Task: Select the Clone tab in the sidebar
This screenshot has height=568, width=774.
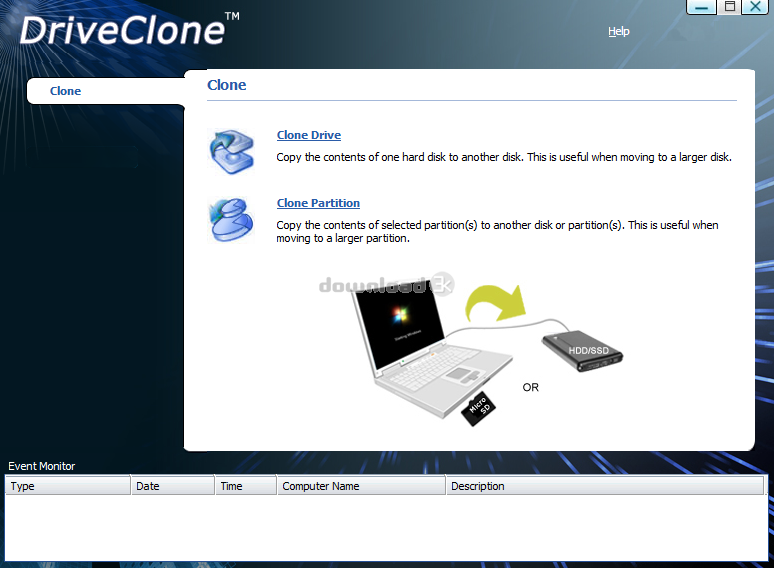Action: click(106, 91)
